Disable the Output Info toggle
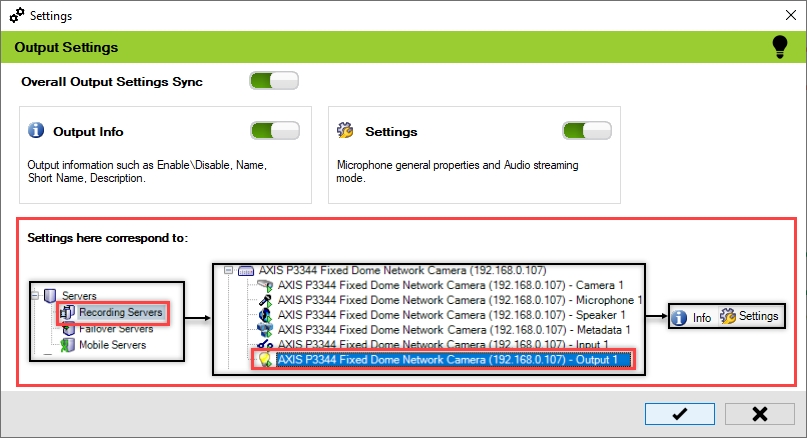This screenshot has width=807, height=438. click(275, 131)
